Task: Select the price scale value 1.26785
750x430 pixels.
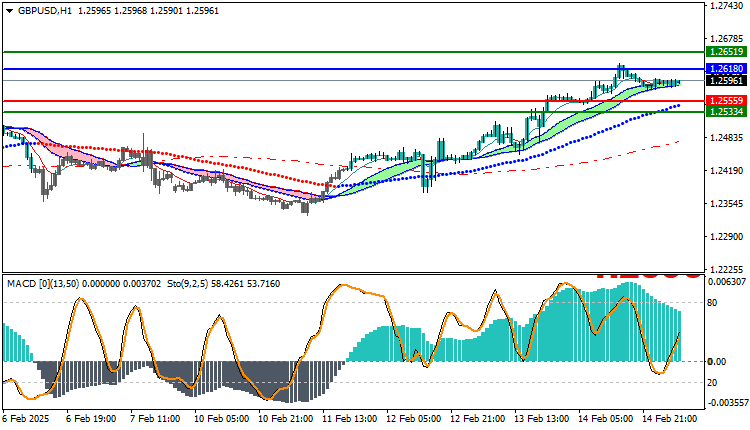Action: tap(727, 38)
